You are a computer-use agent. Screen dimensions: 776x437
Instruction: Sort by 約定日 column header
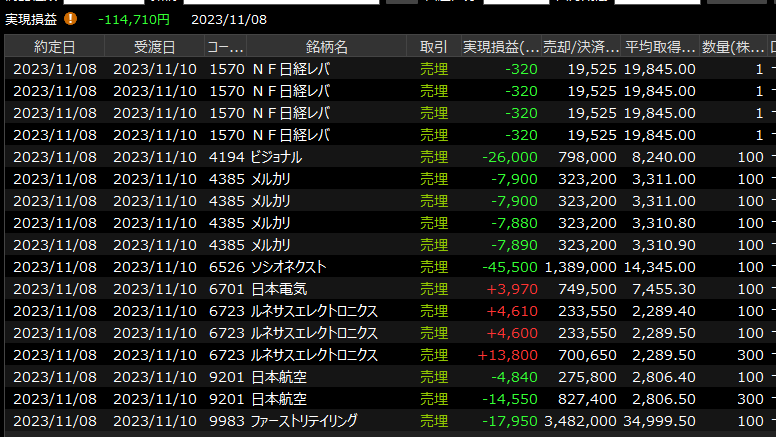pyautogui.click(x=54, y=47)
